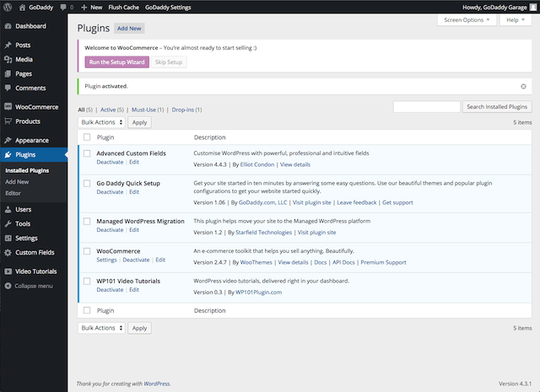Open the WP101Plugin.com author link
The width and height of the screenshot is (540, 392).
[259, 293]
